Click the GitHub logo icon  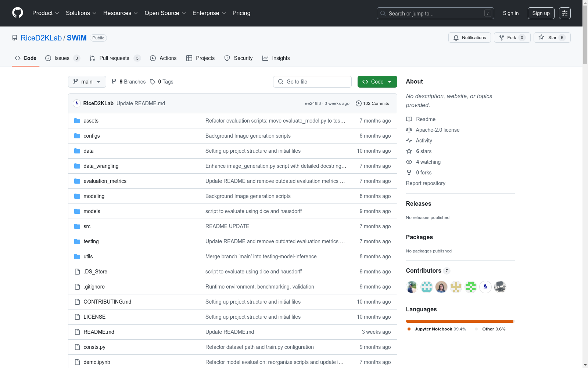click(18, 13)
